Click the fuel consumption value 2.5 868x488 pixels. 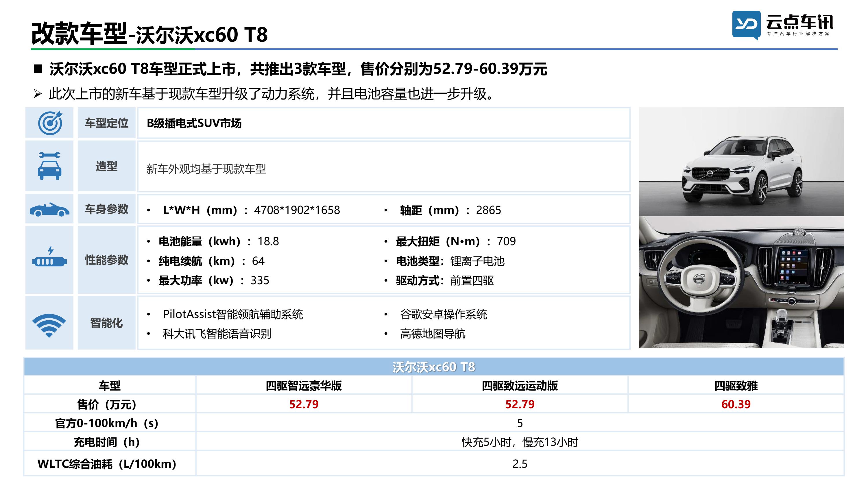click(x=520, y=464)
